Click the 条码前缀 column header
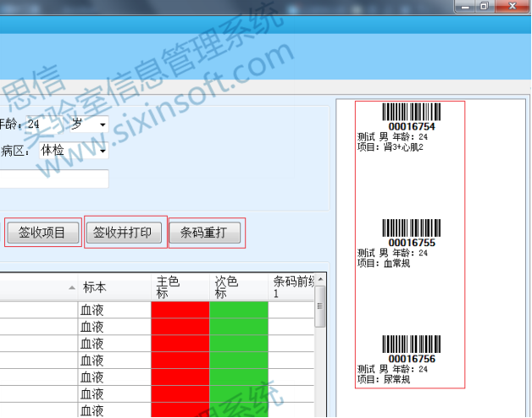Viewport: 532px width, 418px height. (x=291, y=287)
